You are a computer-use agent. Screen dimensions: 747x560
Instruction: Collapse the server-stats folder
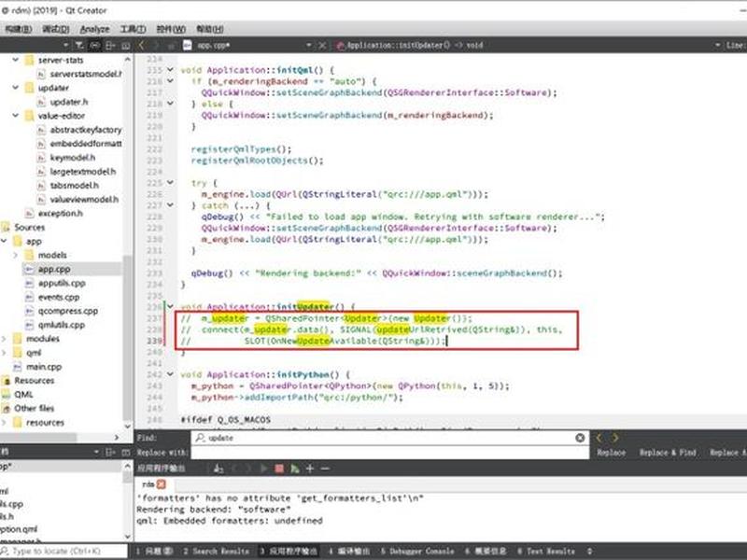point(15,60)
